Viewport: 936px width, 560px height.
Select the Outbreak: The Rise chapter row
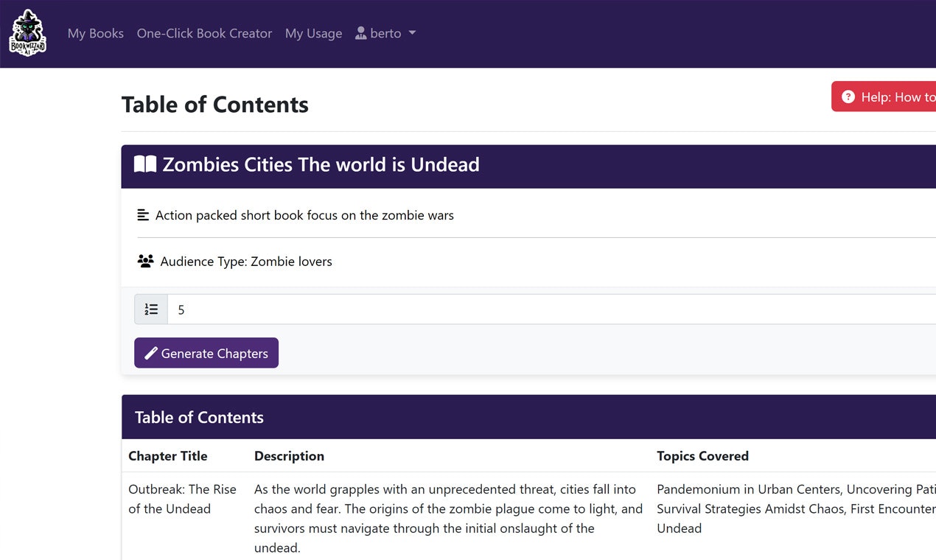(x=529, y=517)
